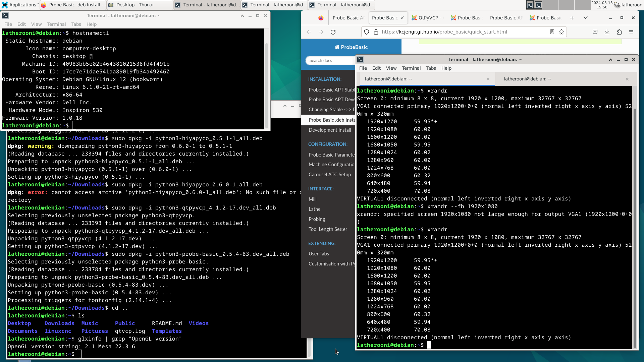Open File menu in xrandr terminal window

pos(363,68)
